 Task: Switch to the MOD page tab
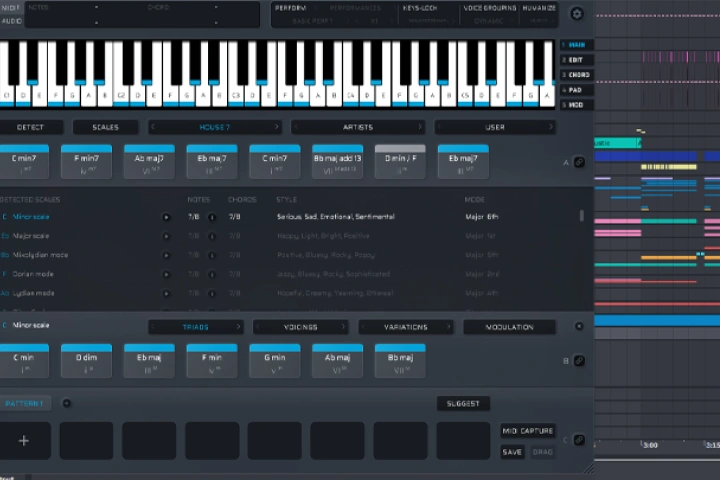click(577, 105)
